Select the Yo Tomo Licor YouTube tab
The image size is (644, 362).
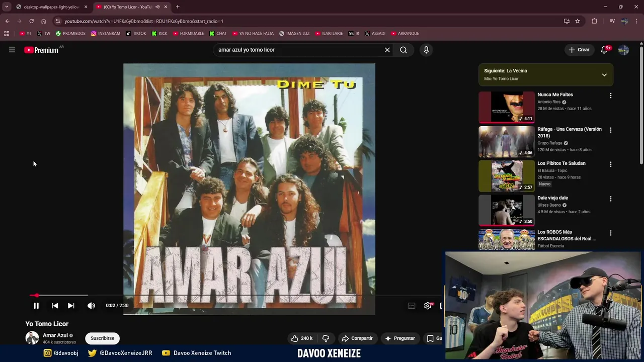128,7
